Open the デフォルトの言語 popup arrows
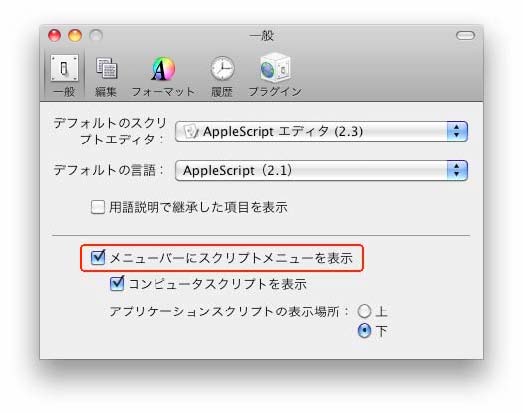This screenshot has height=413, width=523. (457, 170)
